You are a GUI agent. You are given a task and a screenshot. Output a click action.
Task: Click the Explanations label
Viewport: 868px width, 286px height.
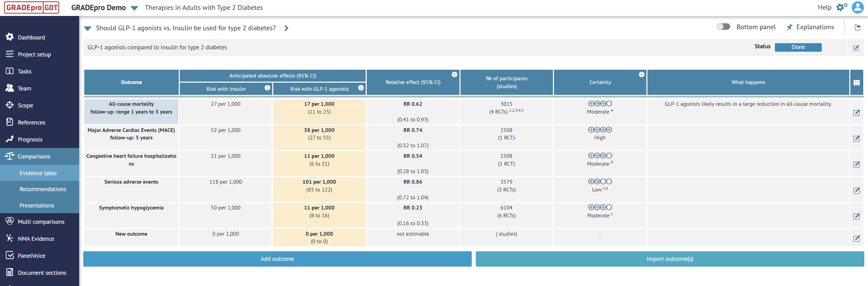pyautogui.click(x=815, y=27)
